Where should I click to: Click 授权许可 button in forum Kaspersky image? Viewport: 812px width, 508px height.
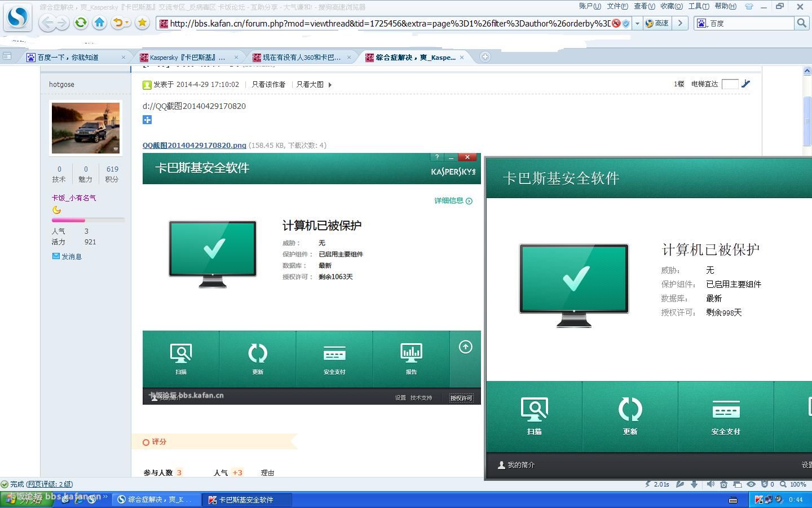461,398
